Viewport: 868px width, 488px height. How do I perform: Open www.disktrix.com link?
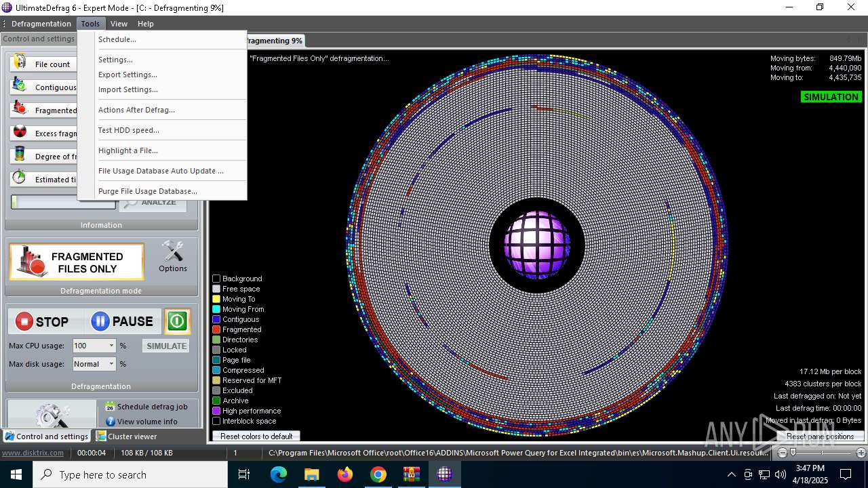click(33, 453)
